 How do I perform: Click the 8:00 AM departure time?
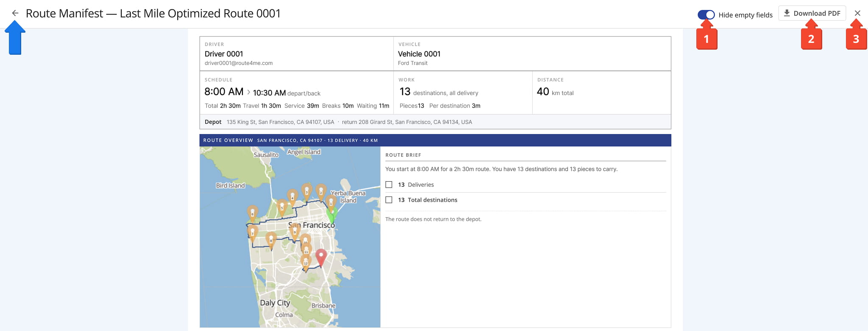click(224, 92)
